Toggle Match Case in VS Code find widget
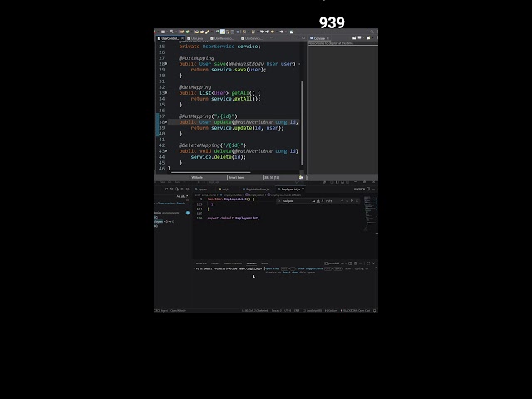Image resolution: width=532 pixels, height=399 pixels. pos(313,201)
